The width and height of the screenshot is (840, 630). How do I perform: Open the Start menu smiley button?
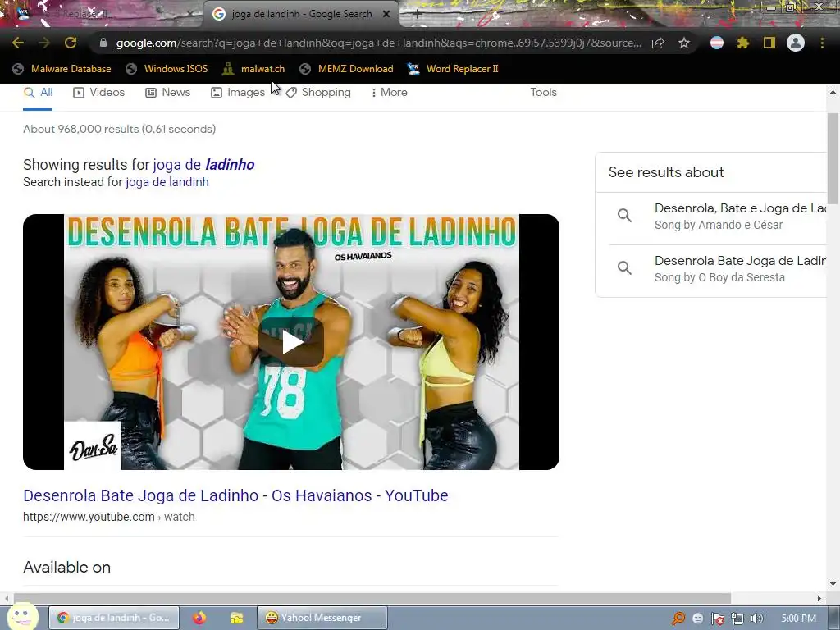coord(22,616)
